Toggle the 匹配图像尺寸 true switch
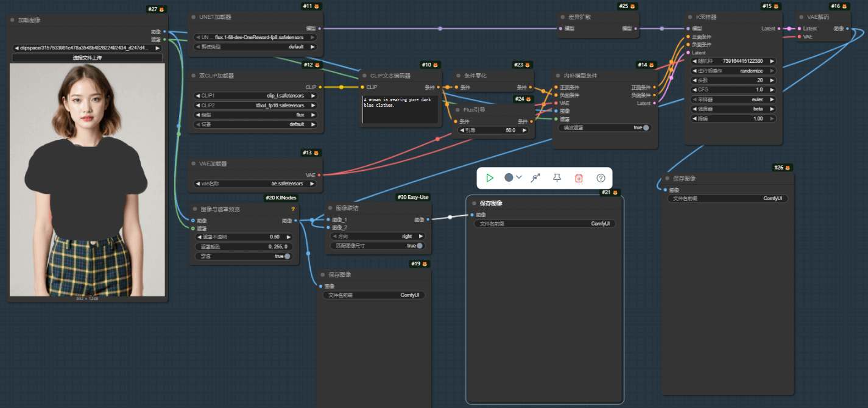The image size is (868, 408). click(420, 246)
